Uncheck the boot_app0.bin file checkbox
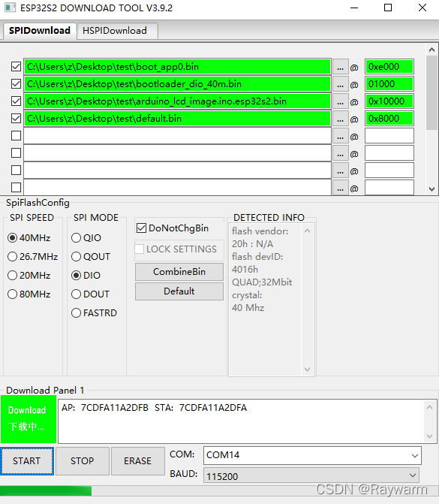 click(16, 67)
